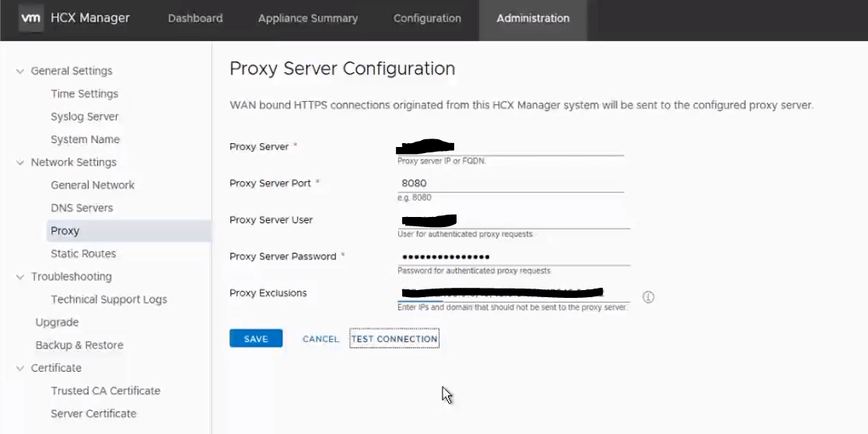Click the VMware vm logo icon
This screenshot has height=434, width=868.
click(30, 18)
